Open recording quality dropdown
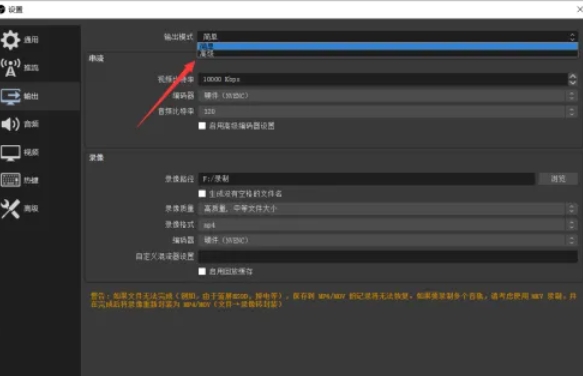 click(x=388, y=209)
